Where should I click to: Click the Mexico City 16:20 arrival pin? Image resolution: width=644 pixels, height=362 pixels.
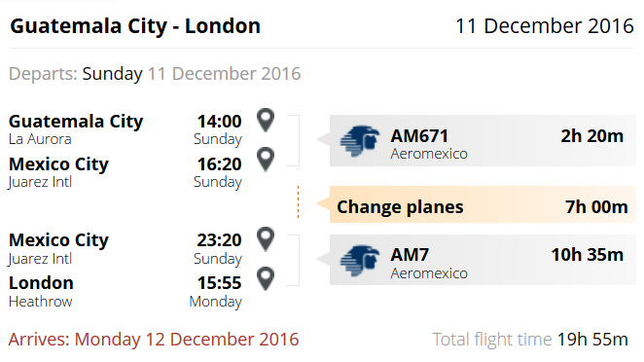tap(266, 159)
